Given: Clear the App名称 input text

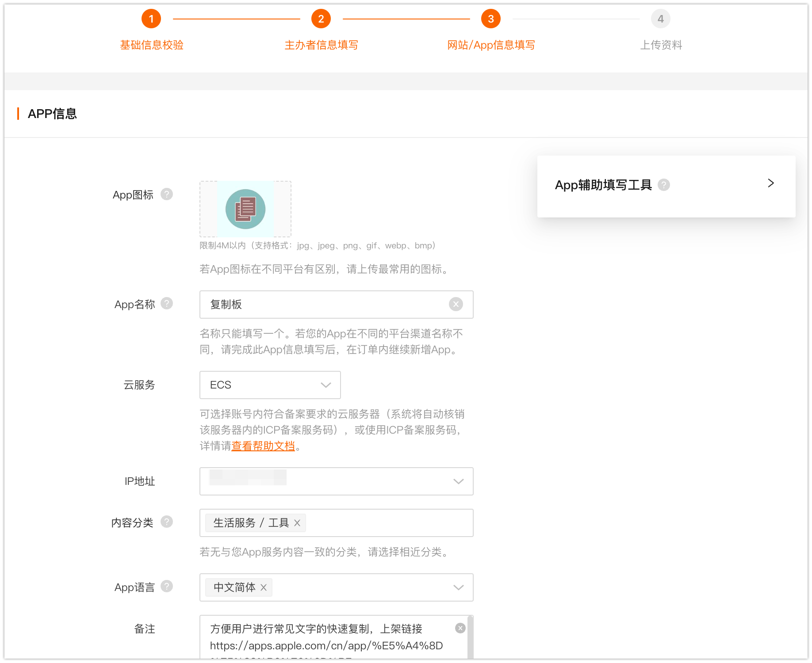Looking at the screenshot, I should [x=456, y=304].
